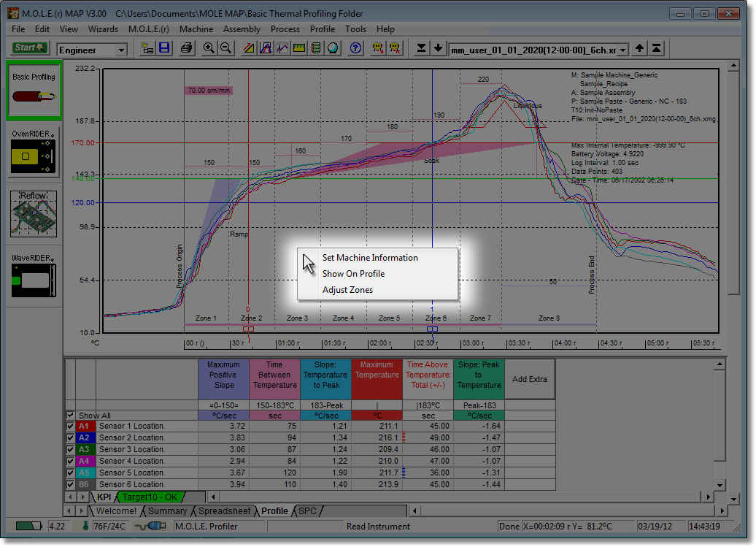Click the yellow ruler measure icon

point(299,48)
